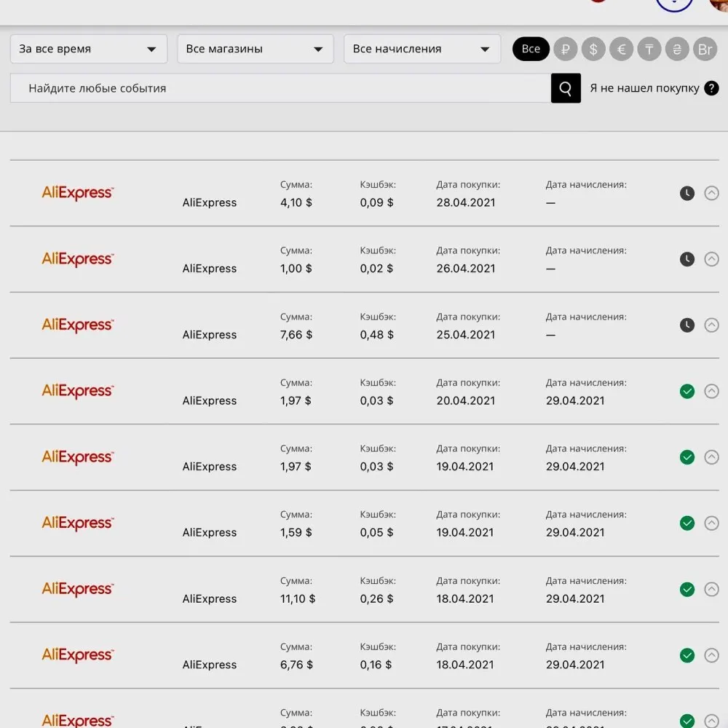Click green check icon for 20.04.2021 purchase

687,392
